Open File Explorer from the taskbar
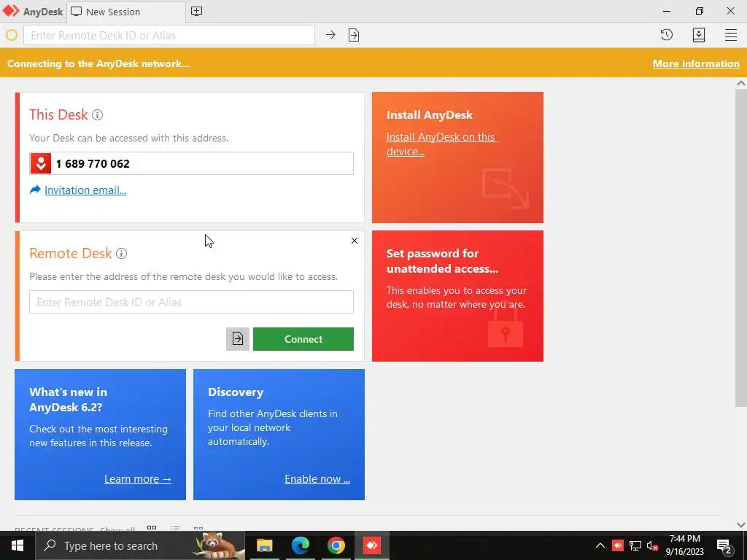The height and width of the screenshot is (560, 747). coord(264,545)
